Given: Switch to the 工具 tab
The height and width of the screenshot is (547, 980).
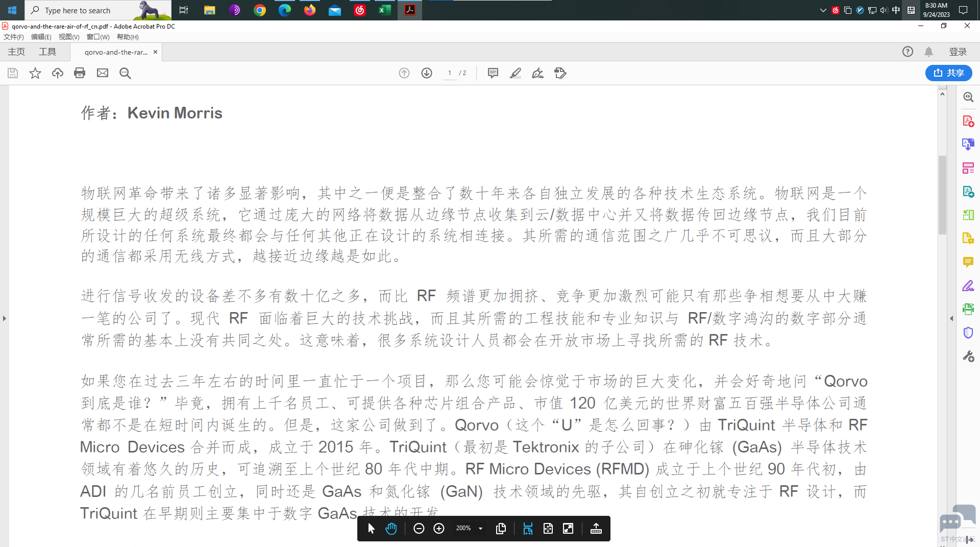Looking at the screenshot, I should click(x=47, y=52).
